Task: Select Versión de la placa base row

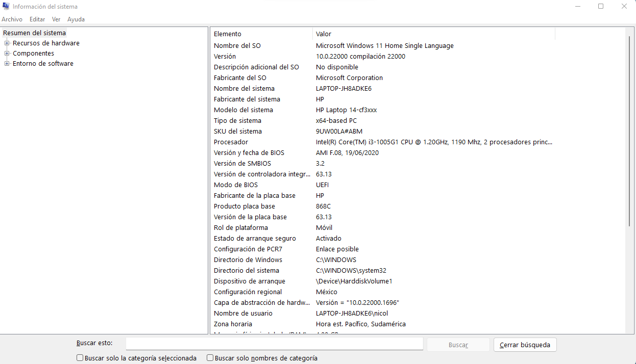Action: click(x=383, y=217)
